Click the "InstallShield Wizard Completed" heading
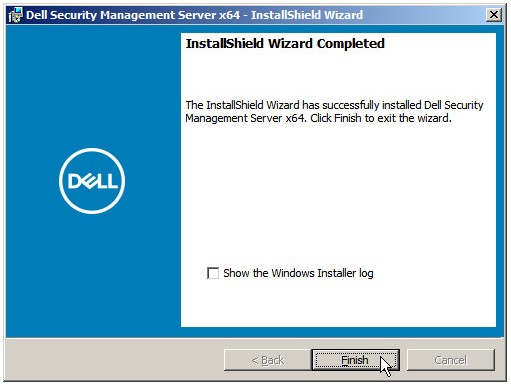Image resolution: width=511 pixels, height=387 pixels. [285, 44]
